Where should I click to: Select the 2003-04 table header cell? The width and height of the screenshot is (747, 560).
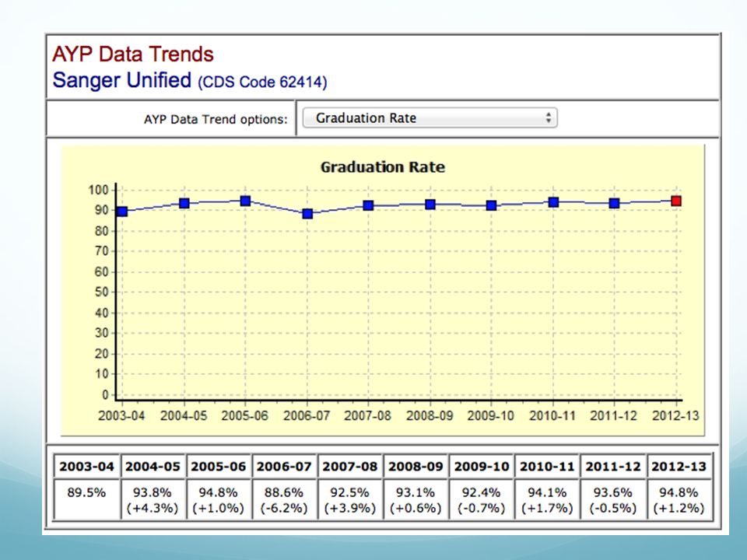86,466
